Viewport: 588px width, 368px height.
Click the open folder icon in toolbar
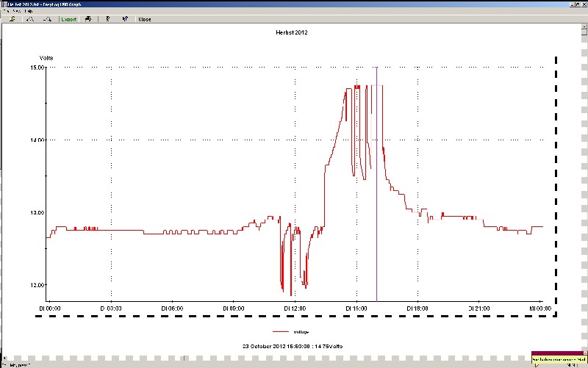pos(12,19)
